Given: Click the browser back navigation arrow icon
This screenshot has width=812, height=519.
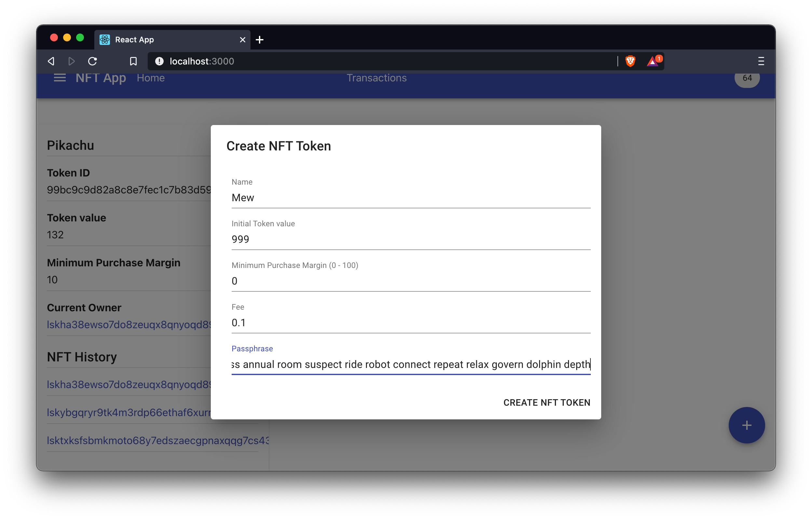Looking at the screenshot, I should pyautogui.click(x=52, y=61).
